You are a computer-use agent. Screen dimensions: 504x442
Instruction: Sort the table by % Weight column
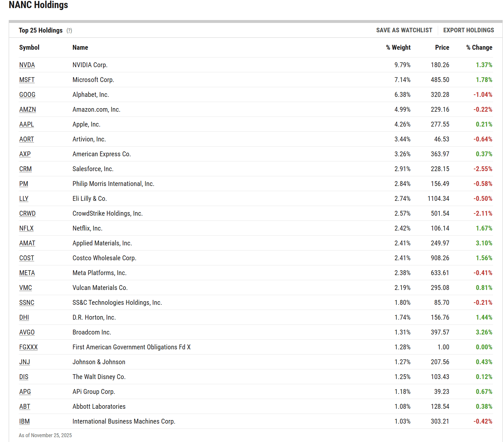[x=398, y=47]
